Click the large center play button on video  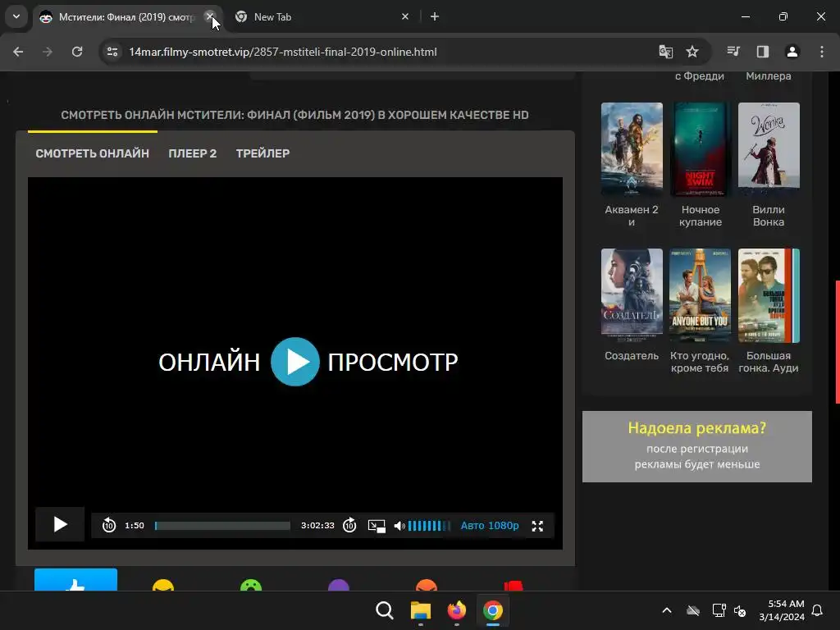(295, 362)
